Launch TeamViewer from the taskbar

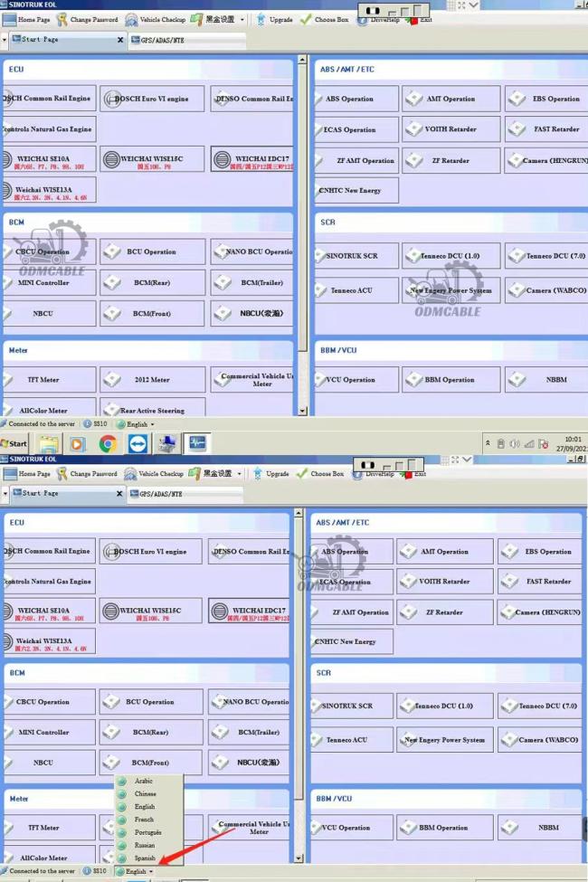pos(137,443)
